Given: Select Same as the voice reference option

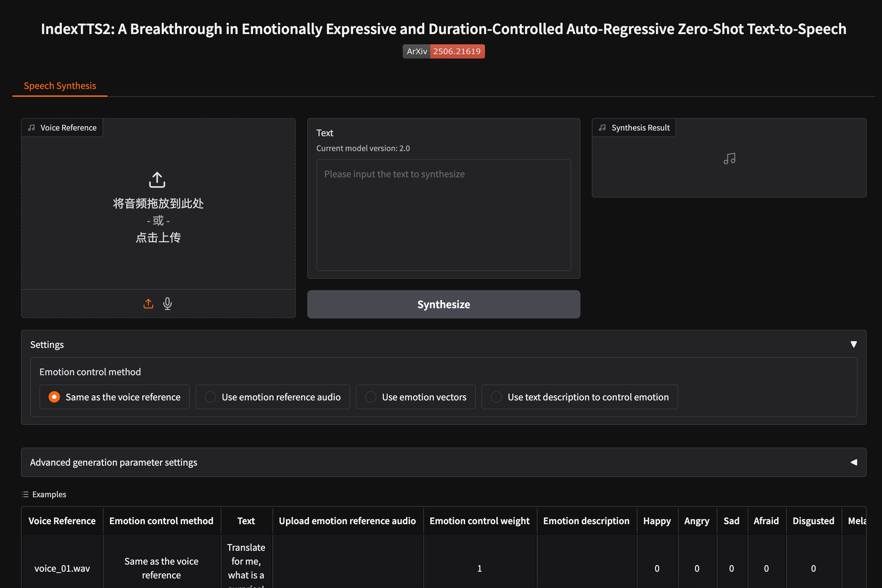Looking at the screenshot, I should coord(54,397).
